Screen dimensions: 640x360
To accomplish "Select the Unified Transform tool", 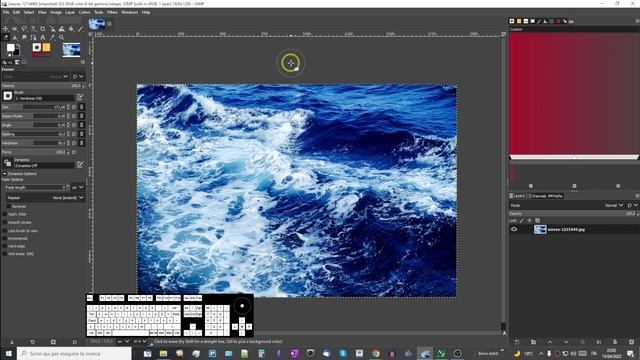I will click(x=52, y=29).
